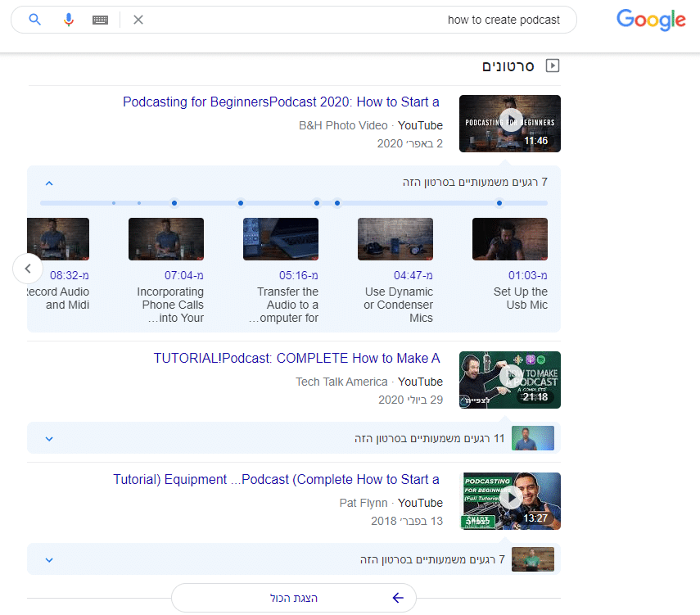This screenshot has height=615, width=700.
Task: Collapse the 7 key moments panel
Action: [49, 183]
